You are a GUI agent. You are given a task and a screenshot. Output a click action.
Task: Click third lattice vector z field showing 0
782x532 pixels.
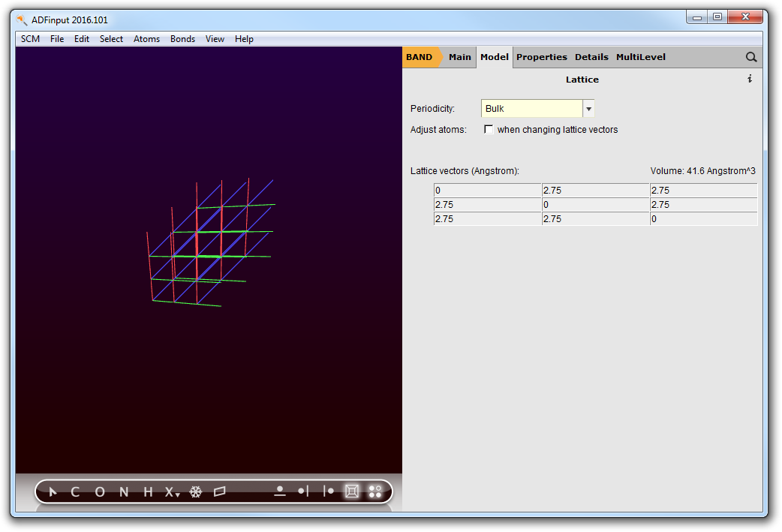pyautogui.click(x=704, y=219)
